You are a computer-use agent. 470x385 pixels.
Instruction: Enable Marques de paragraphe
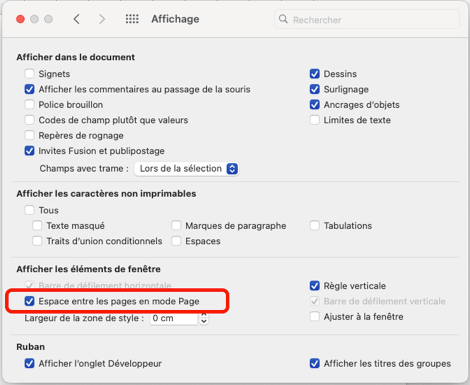pos(176,226)
